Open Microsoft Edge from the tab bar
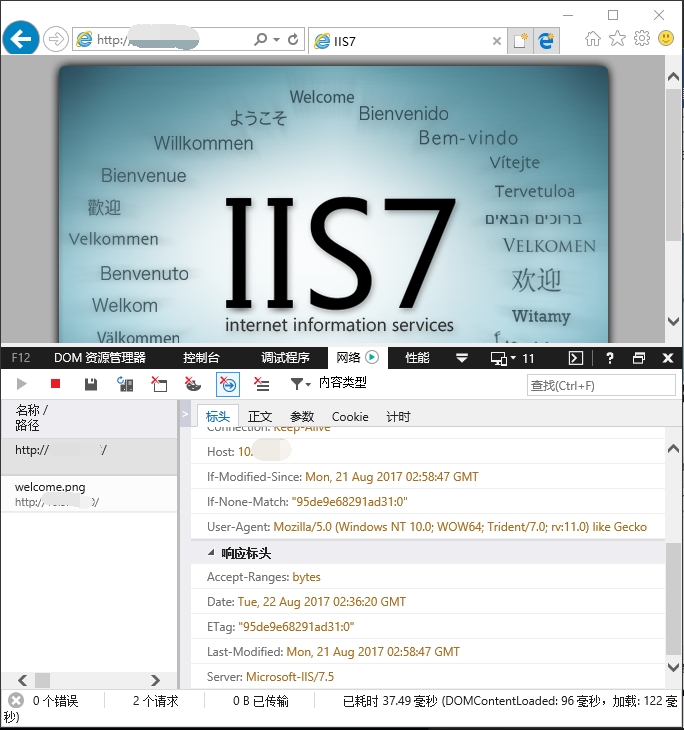 click(546, 41)
